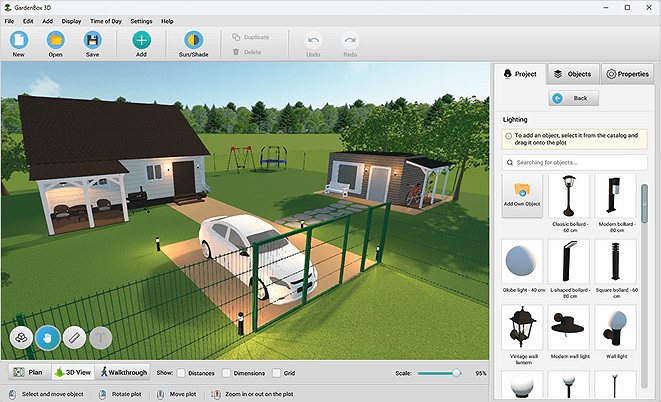Click the Searching for objects field
The width and height of the screenshot is (661, 402).
(x=574, y=162)
